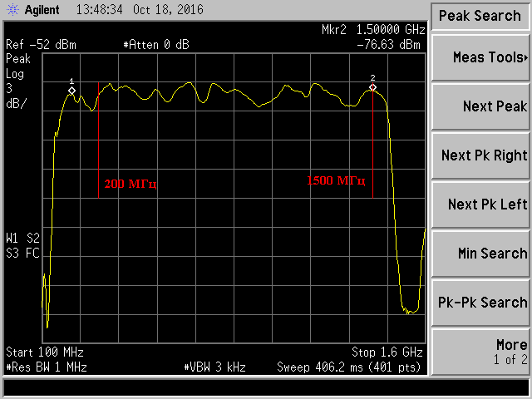Click the red 1500 МГц annotation label
532x399 pixels.
tap(336, 180)
